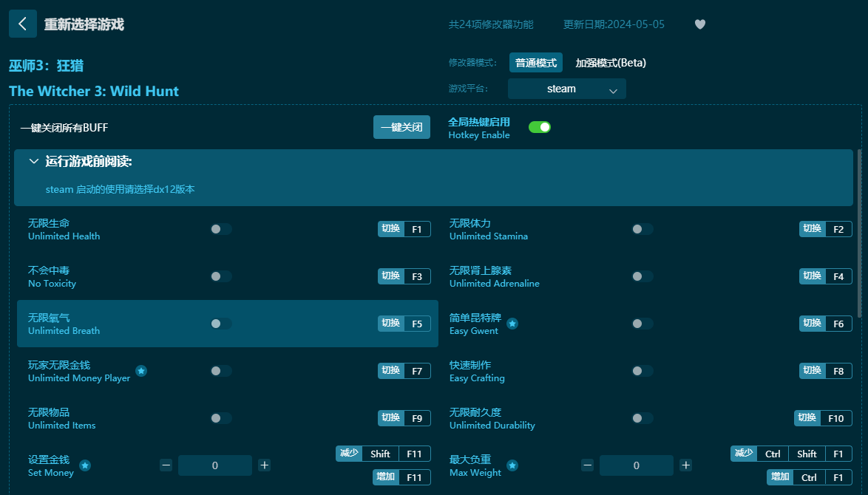
Task: Turn on Unlimited Durability toggle
Action: pos(642,418)
